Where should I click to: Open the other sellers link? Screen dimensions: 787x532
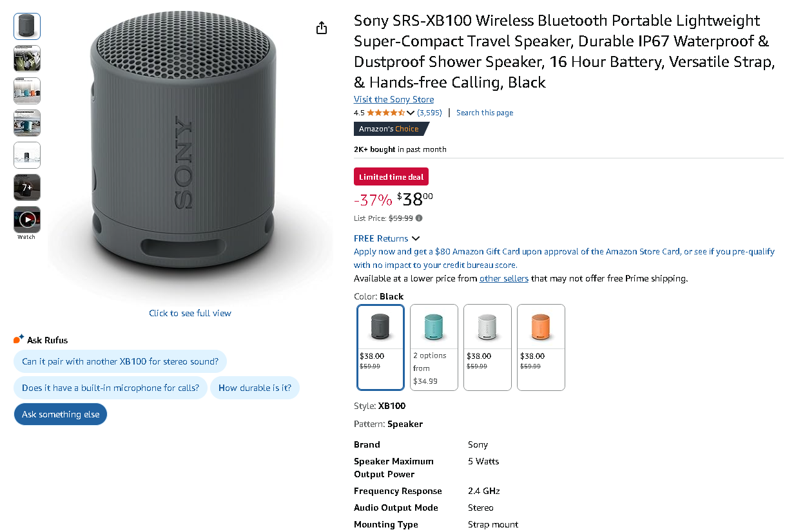pos(503,278)
